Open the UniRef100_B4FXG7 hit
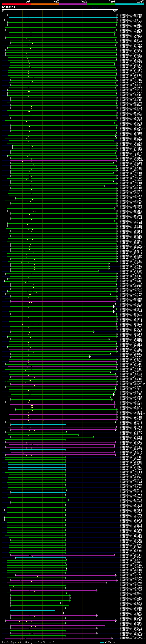The image size is (146, 644). [x=131, y=45]
